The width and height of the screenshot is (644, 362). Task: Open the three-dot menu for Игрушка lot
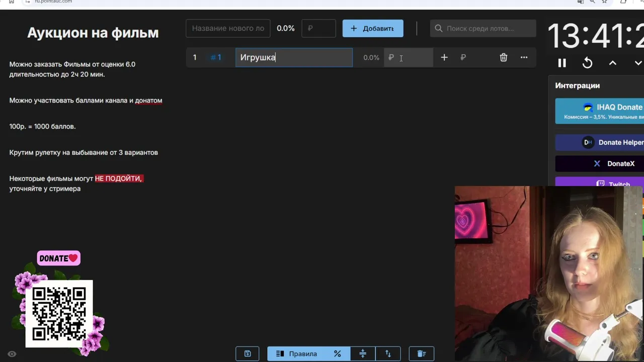click(524, 57)
